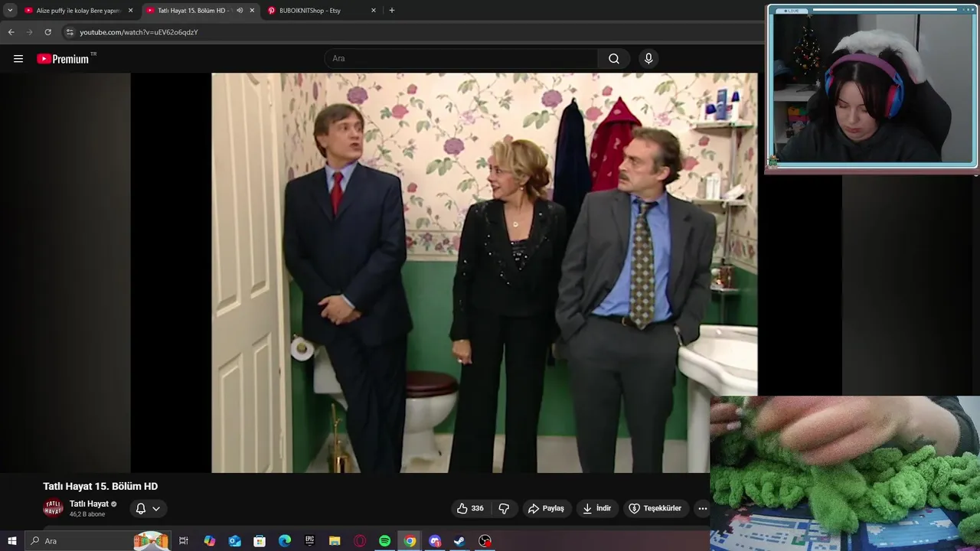980x551 pixels.
Task: Open Opera browser from taskbar
Action: [x=360, y=541]
